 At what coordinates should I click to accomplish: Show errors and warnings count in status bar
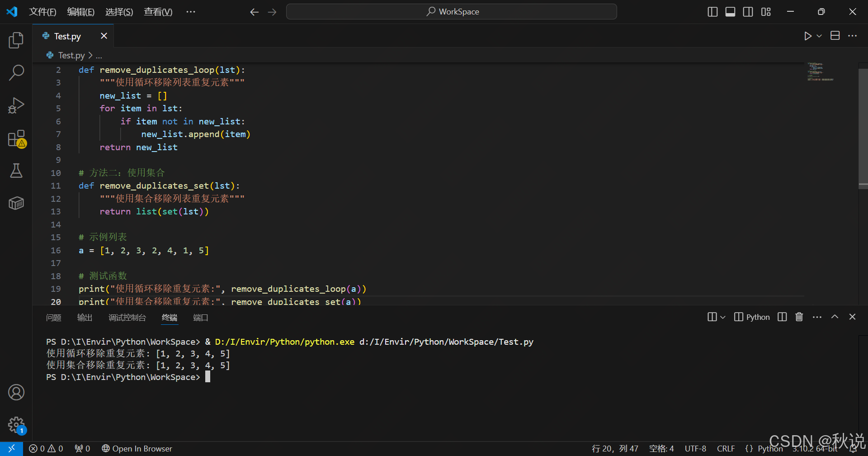pos(46,449)
